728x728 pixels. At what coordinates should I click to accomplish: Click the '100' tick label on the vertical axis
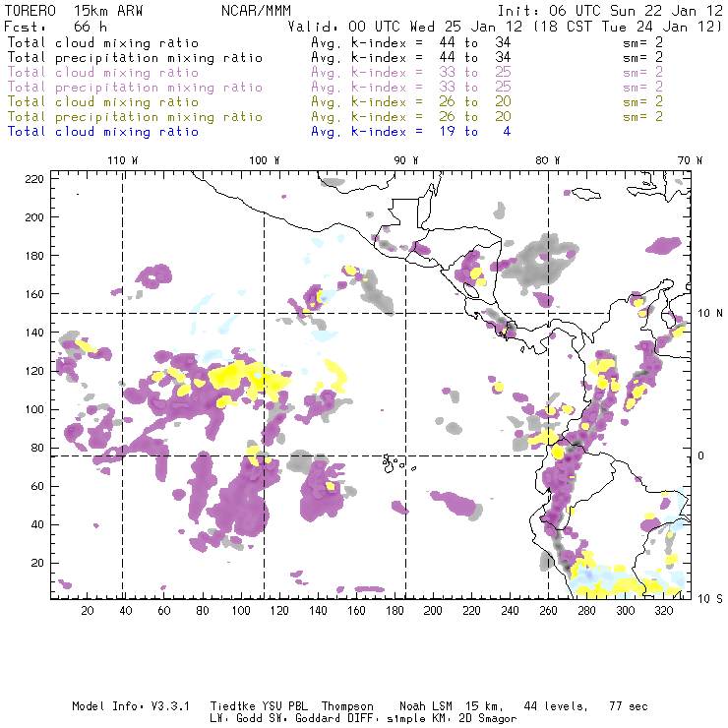[x=33, y=409]
